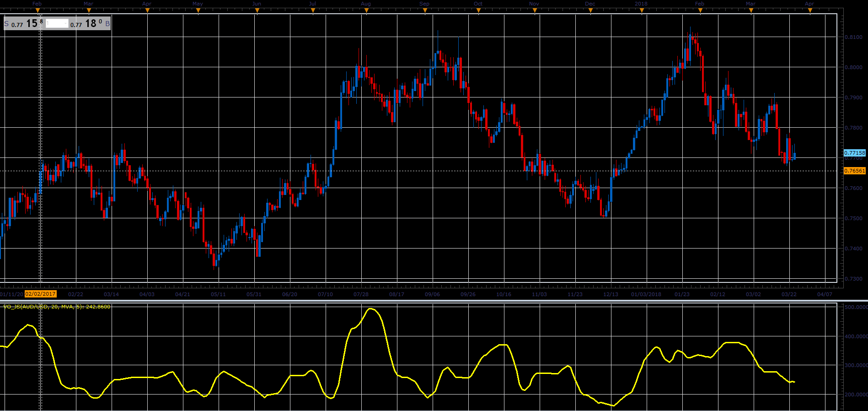
Task: Click the 01/23 date axis label
Action: (x=682, y=294)
